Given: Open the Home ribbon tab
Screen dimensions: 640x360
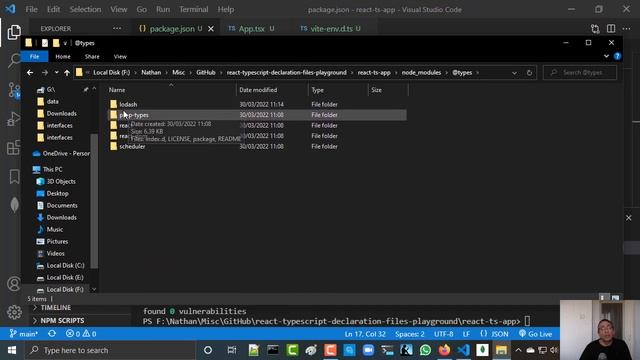Looking at the screenshot, I should 63,56.
